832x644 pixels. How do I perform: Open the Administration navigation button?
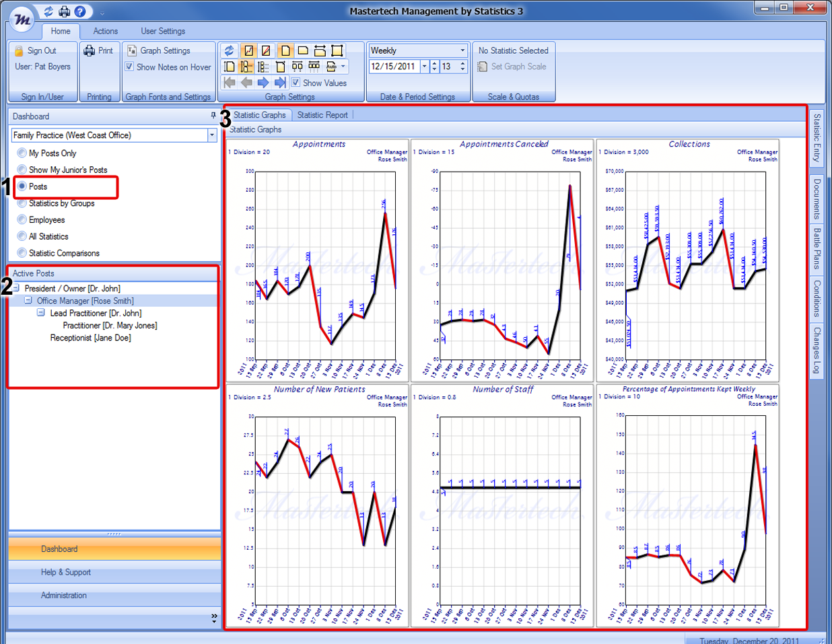click(114, 596)
